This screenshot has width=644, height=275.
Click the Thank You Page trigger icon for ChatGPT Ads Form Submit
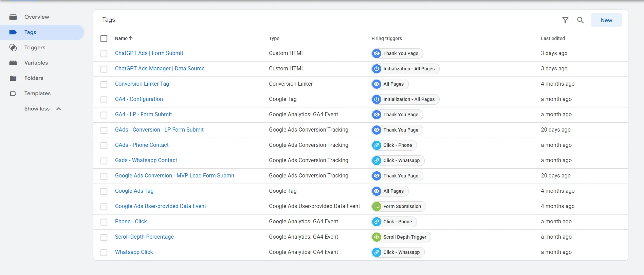(376, 53)
